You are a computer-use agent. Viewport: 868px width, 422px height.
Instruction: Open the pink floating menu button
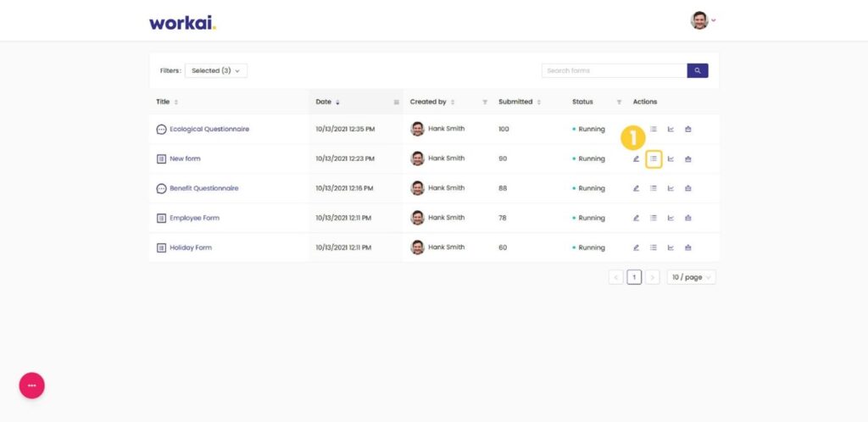click(32, 386)
